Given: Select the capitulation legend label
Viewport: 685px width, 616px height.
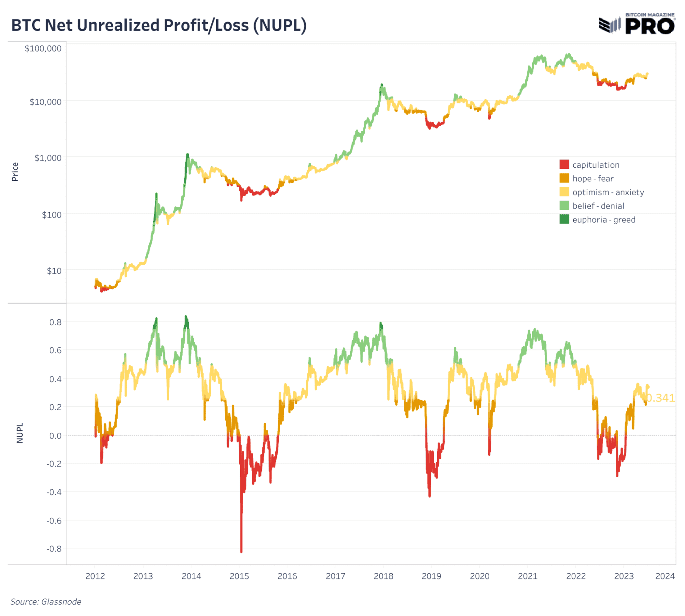Looking at the screenshot, I should [x=596, y=165].
